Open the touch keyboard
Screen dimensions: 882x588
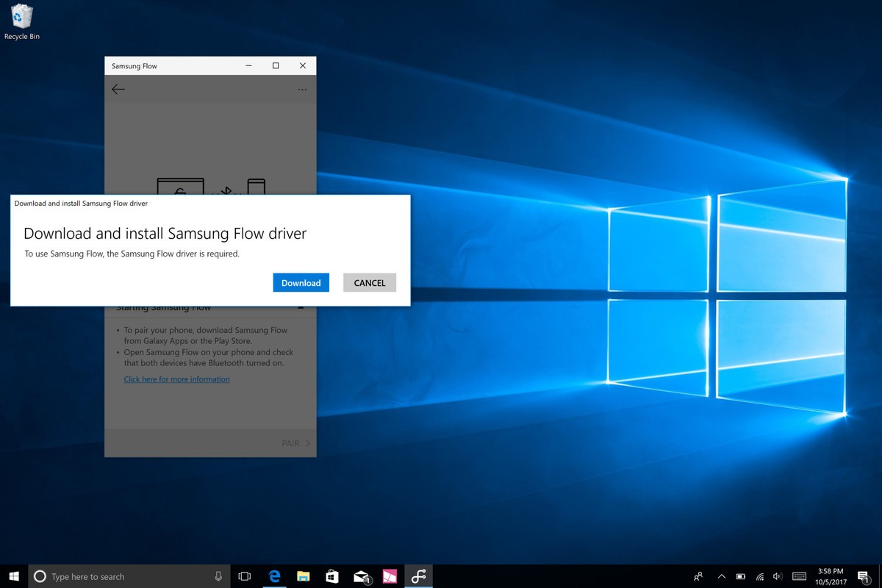[798, 576]
